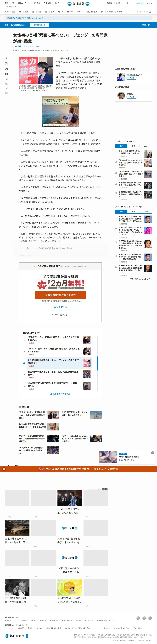157x644 pixels.
Task: Click the 速報 tag under headline
Action: 37,46
